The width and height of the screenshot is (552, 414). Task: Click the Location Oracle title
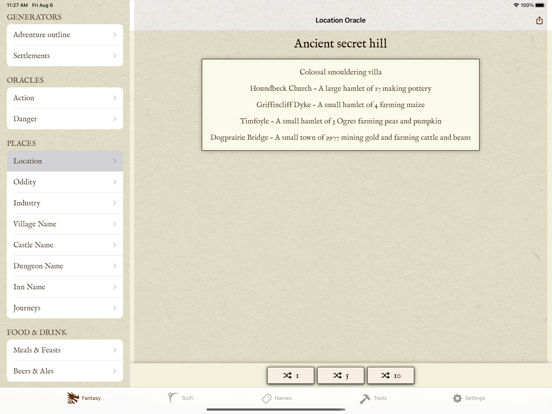tap(340, 20)
